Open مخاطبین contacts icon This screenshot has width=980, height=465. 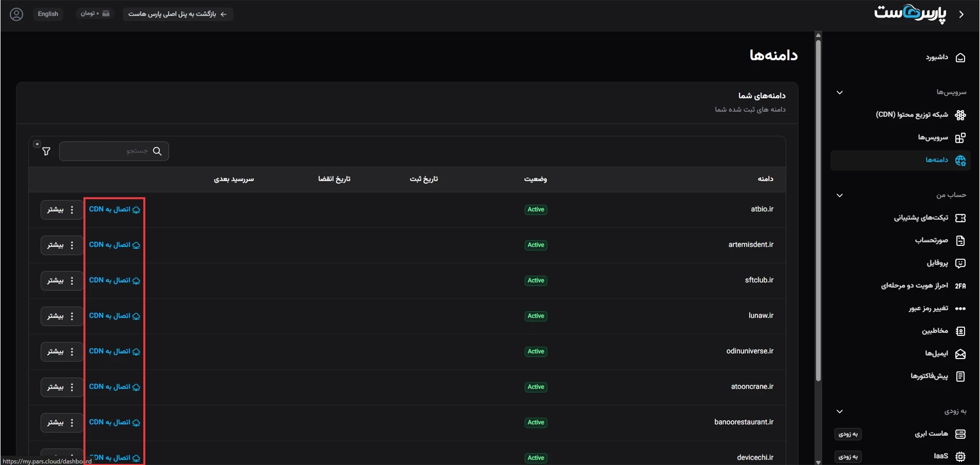[x=961, y=331]
